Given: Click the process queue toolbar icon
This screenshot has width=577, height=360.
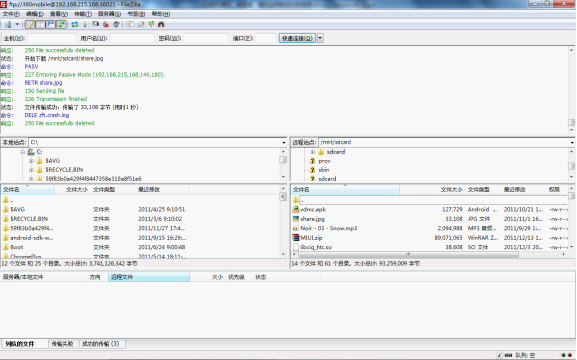Looking at the screenshot, I should click(x=85, y=25).
